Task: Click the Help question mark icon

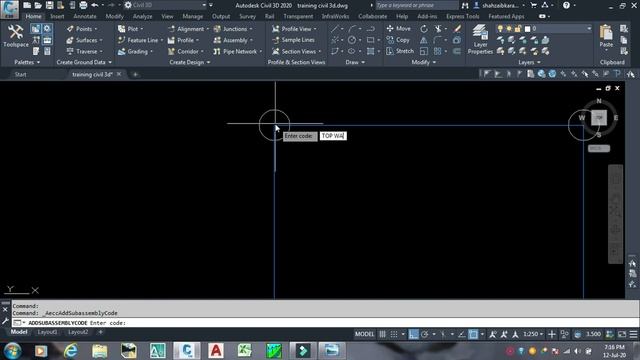Action: point(566,5)
